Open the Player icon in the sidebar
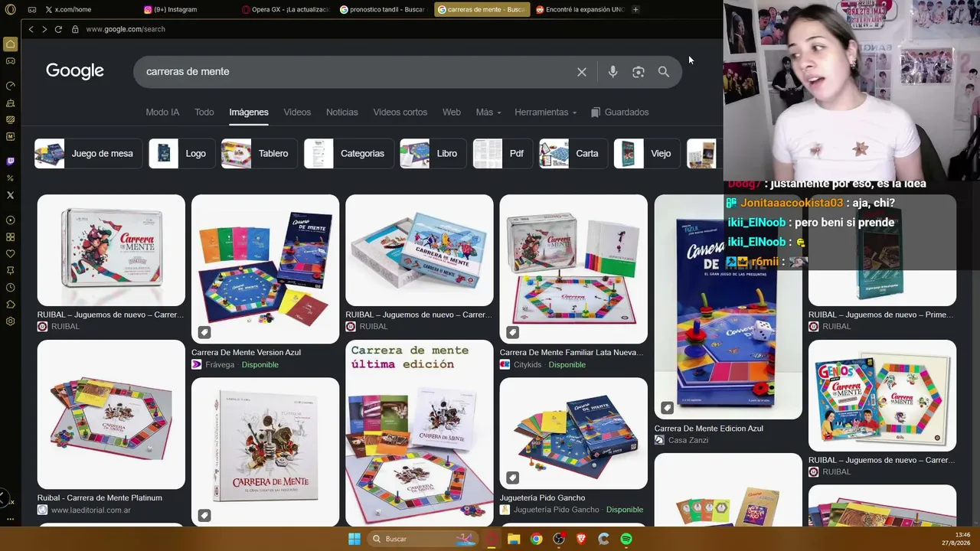The image size is (980, 551). (x=10, y=220)
